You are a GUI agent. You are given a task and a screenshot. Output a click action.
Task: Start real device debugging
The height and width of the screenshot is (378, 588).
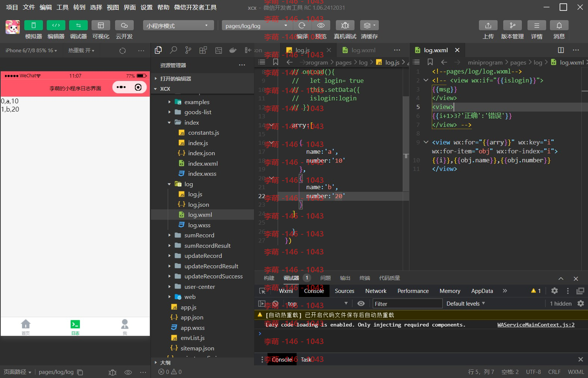(345, 25)
